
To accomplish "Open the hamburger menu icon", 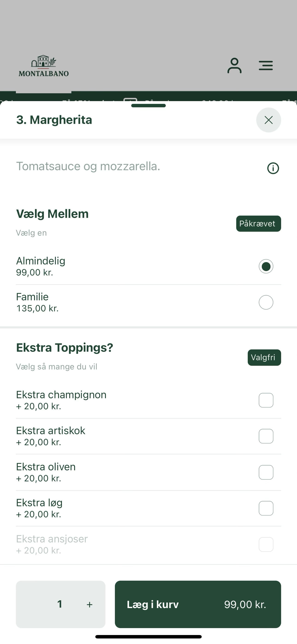I will (266, 65).
